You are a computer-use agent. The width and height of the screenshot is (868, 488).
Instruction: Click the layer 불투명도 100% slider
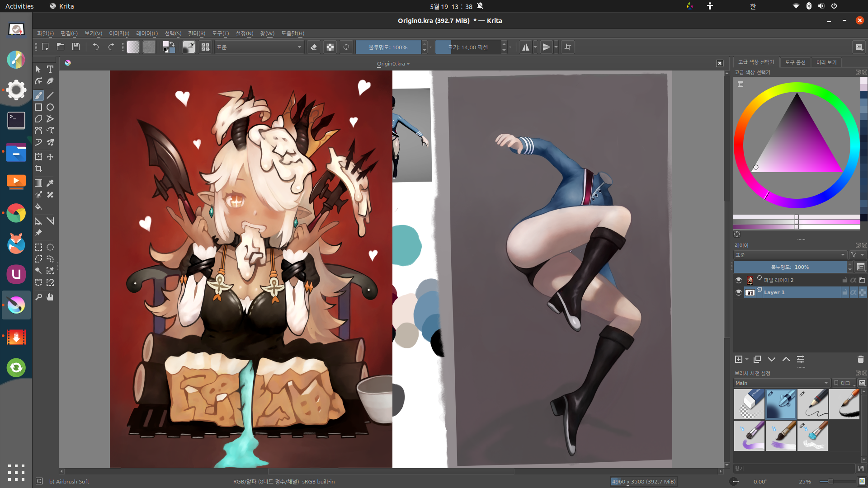coord(789,267)
